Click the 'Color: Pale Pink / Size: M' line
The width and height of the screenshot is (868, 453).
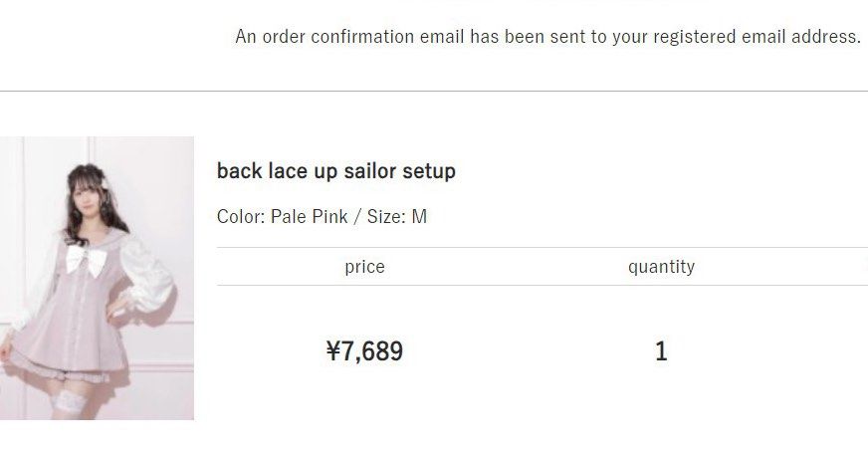click(322, 216)
